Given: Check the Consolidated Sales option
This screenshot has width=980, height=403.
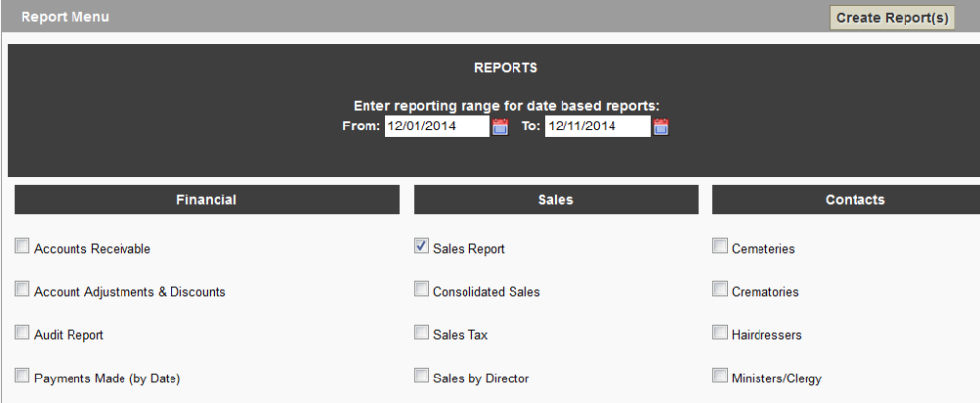Looking at the screenshot, I should tap(421, 289).
